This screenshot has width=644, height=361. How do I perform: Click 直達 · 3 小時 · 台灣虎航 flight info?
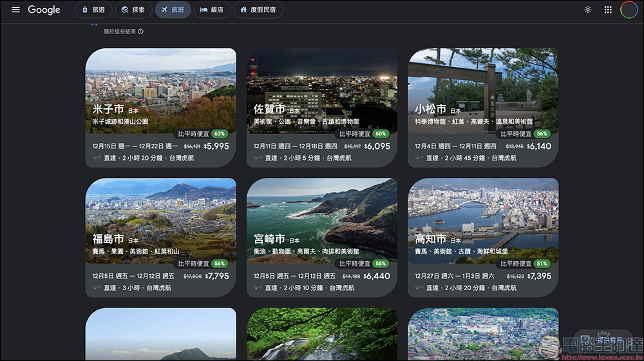click(137, 288)
